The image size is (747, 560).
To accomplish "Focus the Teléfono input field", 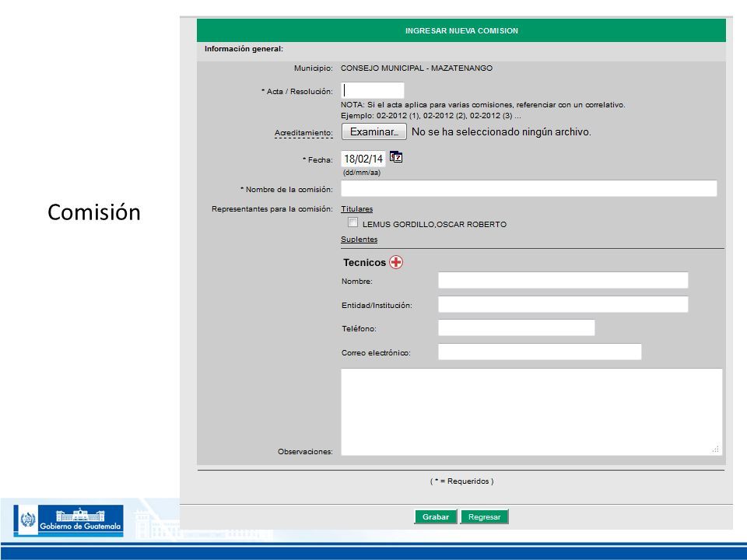I will pyautogui.click(x=517, y=327).
